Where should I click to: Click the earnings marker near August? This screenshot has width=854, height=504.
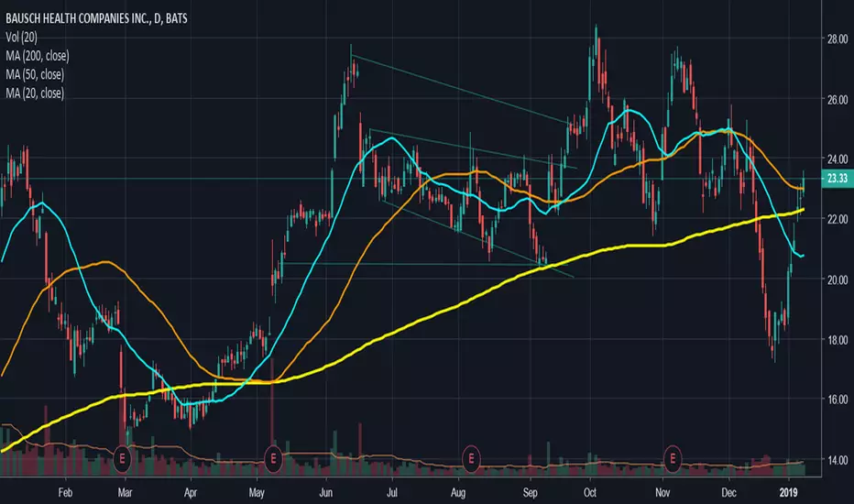tap(471, 459)
